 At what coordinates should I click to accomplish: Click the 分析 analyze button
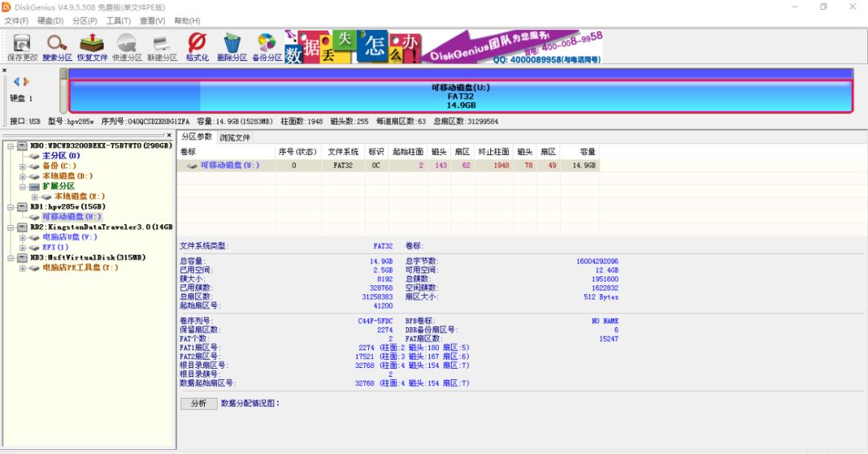pyautogui.click(x=199, y=403)
